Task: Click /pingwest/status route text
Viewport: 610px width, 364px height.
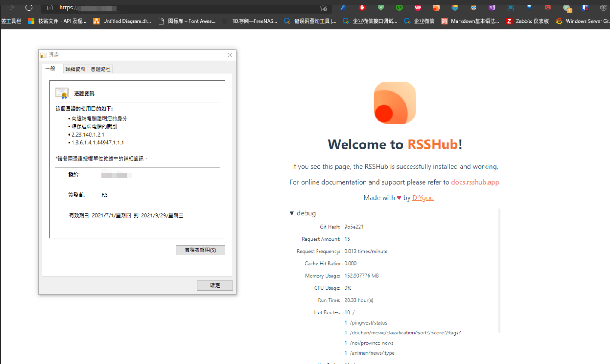Action: (x=369, y=322)
